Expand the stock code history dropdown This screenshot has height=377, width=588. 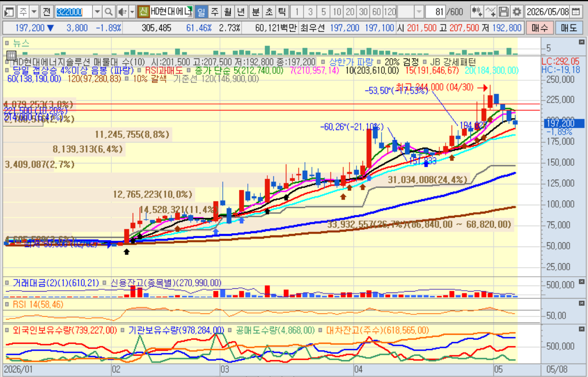point(97,11)
